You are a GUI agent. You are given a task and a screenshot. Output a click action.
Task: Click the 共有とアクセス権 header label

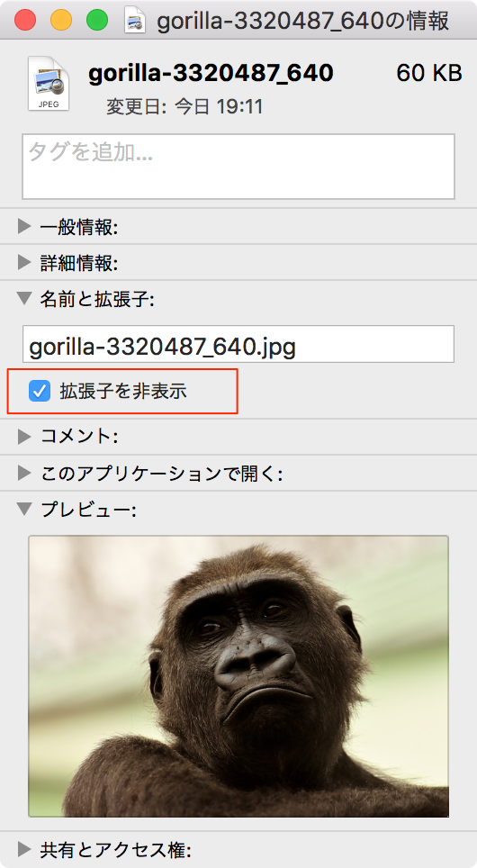116,849
